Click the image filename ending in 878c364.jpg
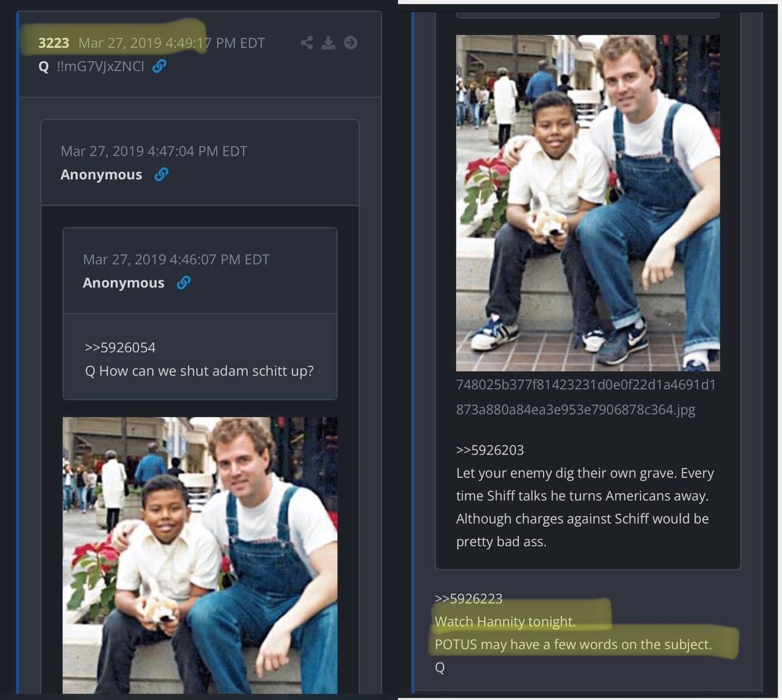Viewport: 782px width, 700px height. coord(586,397)
